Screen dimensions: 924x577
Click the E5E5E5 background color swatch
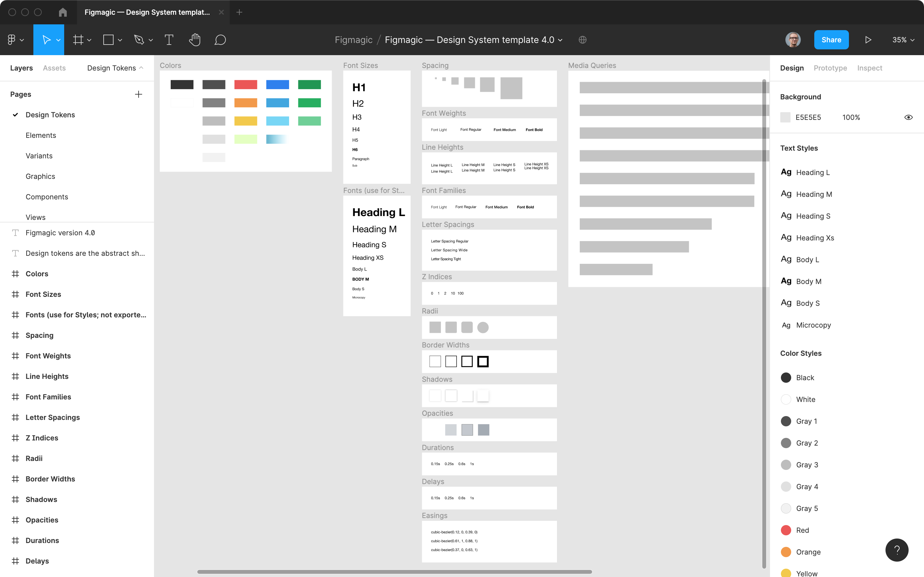(x=786, y=117)
